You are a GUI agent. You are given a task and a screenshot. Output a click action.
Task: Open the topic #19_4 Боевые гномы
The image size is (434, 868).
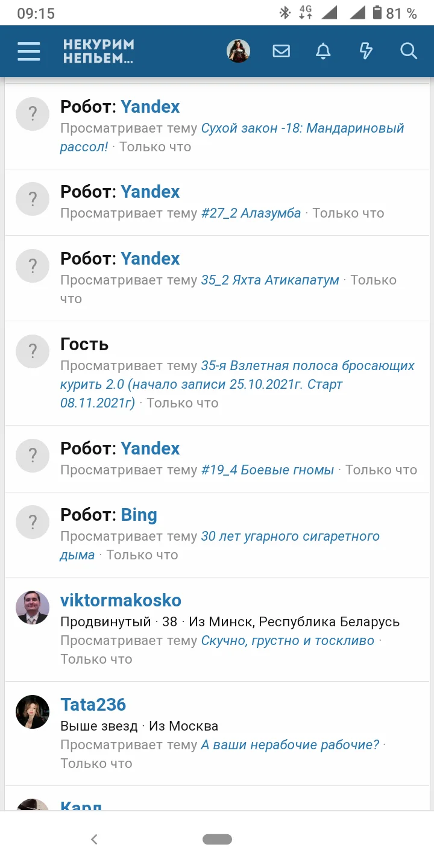(x=268, y=470)
